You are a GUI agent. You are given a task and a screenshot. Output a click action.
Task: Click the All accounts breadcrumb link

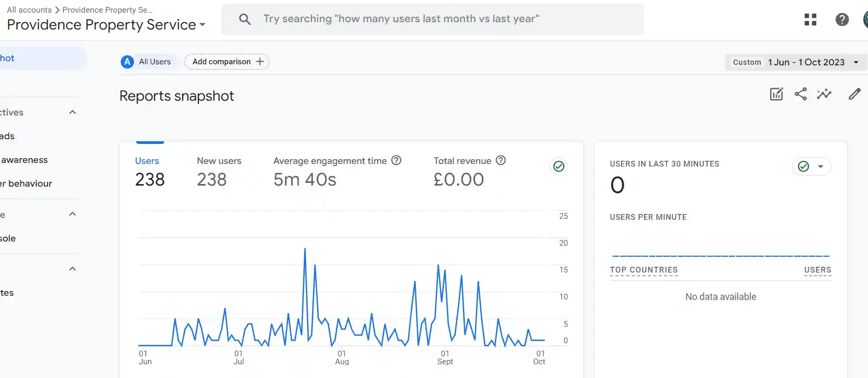(29, 10)
